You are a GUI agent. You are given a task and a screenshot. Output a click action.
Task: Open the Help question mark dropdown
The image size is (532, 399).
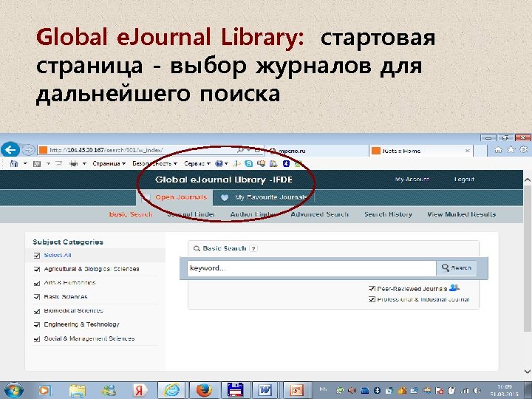221,164
